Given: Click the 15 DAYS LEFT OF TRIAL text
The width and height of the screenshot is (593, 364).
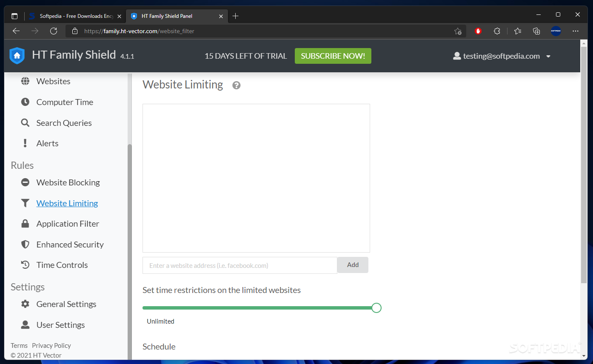Looking at the screenshot, I should pos(246,56).
